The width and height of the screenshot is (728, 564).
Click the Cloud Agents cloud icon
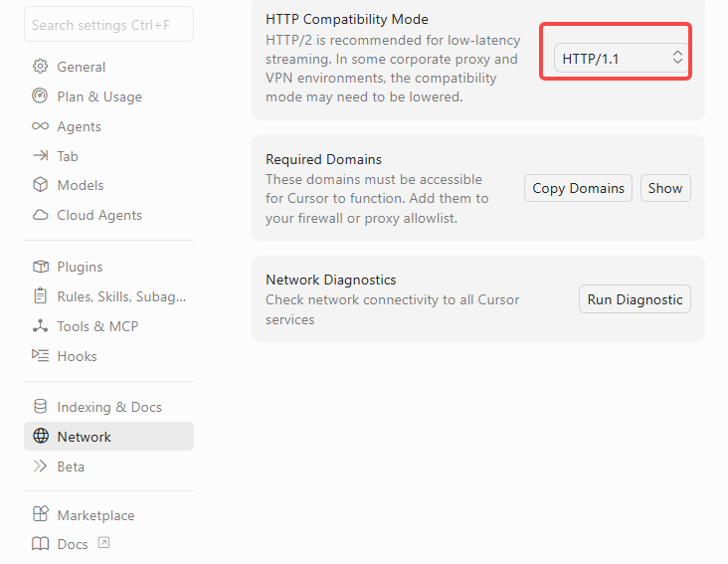pyautogui.click(x=41, y=215)
